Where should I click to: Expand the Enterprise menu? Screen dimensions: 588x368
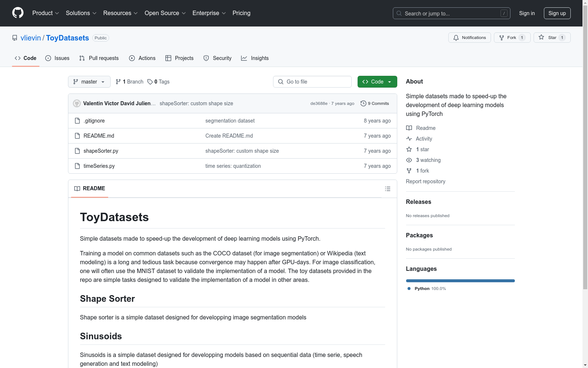click(x=209, y=13)
